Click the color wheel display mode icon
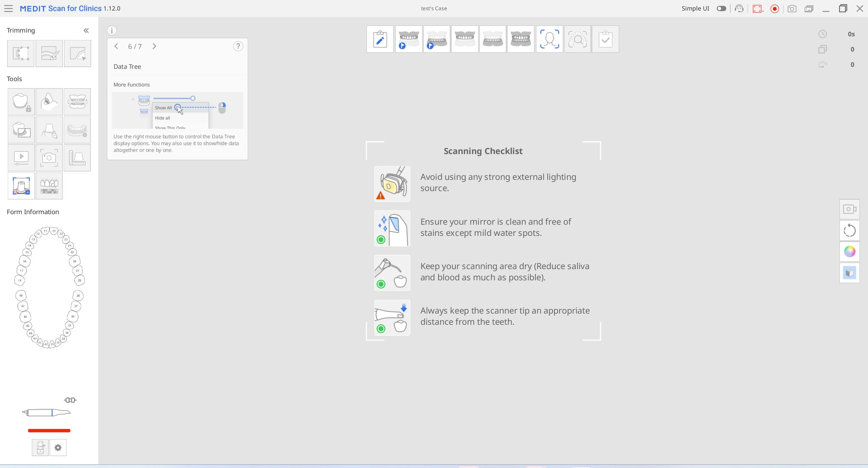 849,251
